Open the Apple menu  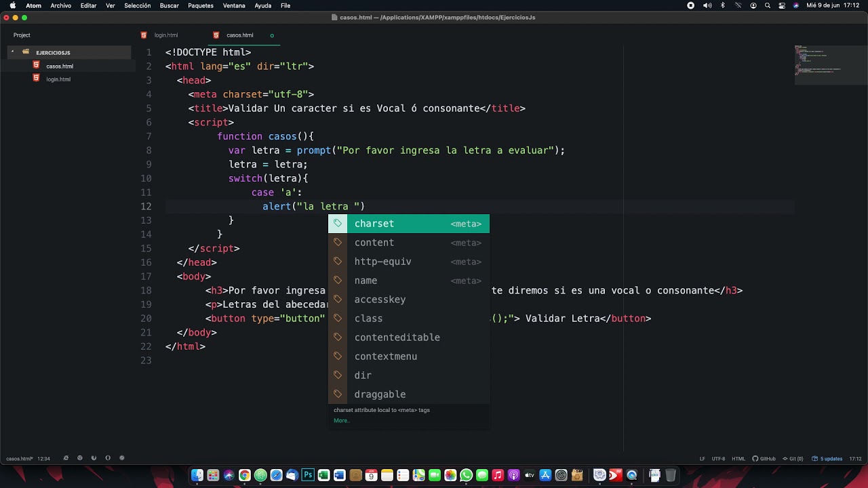tap(12, 5)
